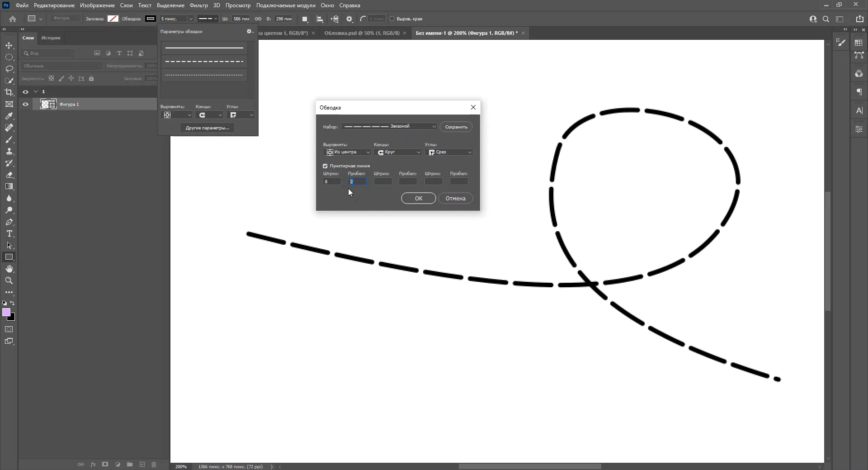Expand the Набор preset dropdown
868x470 pixels.
(x=389, y=127)
